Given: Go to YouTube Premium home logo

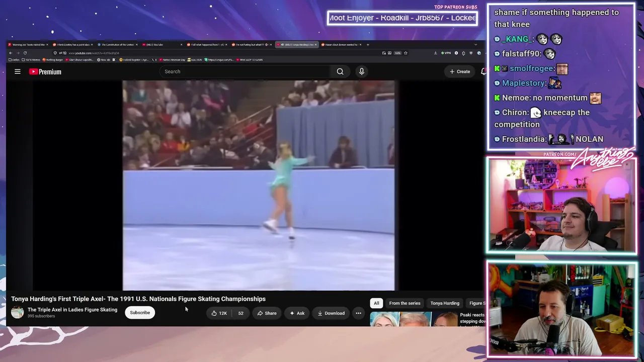Looking at the screenshot, I should pyautogui.click(x=45, y=72).
